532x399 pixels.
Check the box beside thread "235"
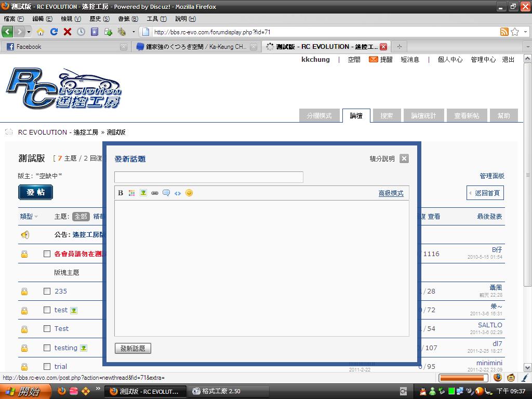47,291
